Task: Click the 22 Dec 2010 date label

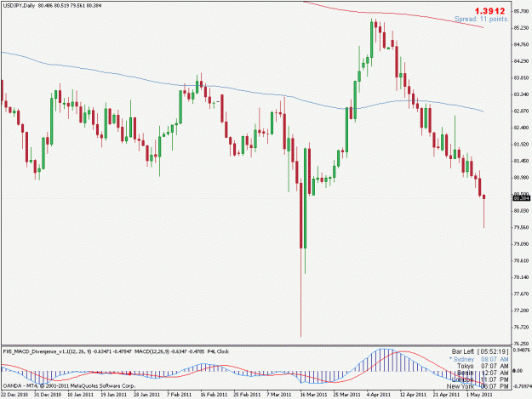Action: pyautogui.click(x=14, y=395)
